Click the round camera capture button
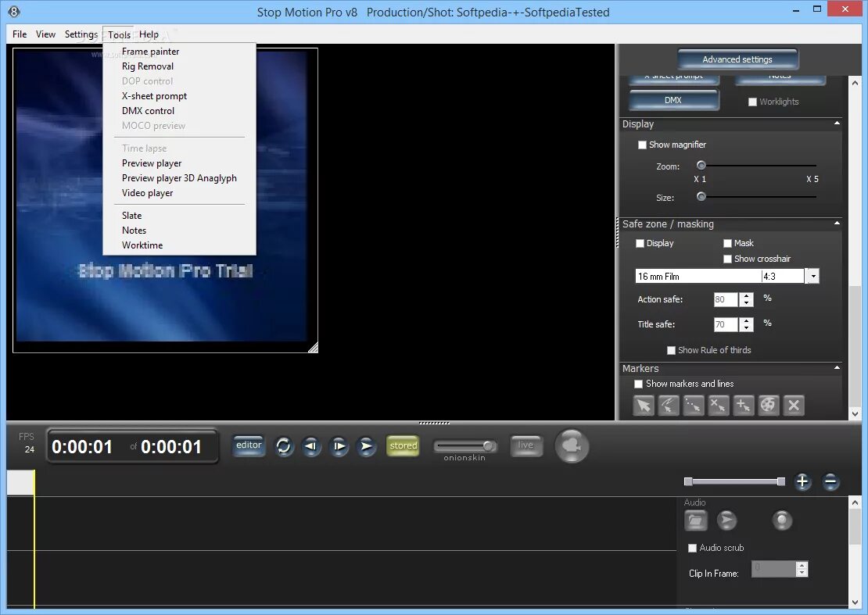 click(x=572, y=445)
